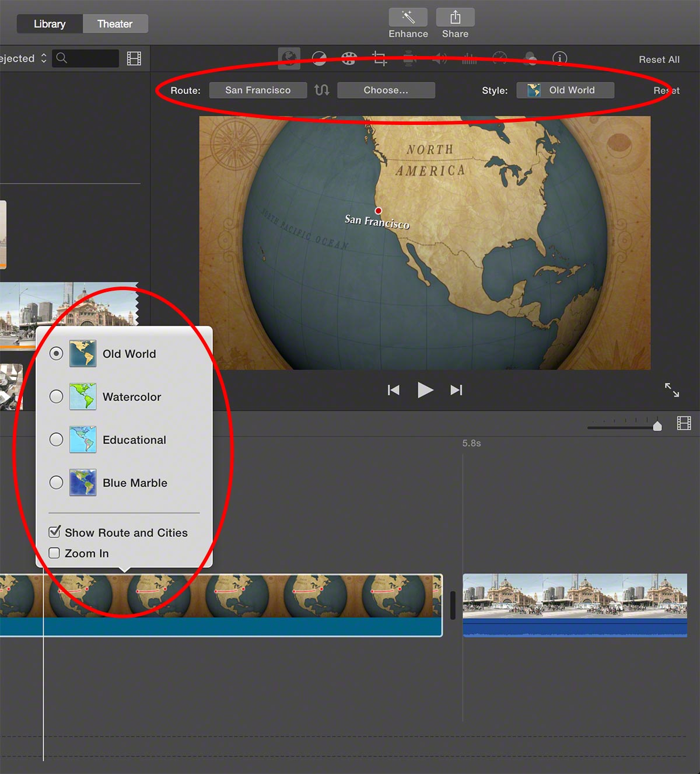
Task: Skip to next clip
Action: tap(456, 390)
